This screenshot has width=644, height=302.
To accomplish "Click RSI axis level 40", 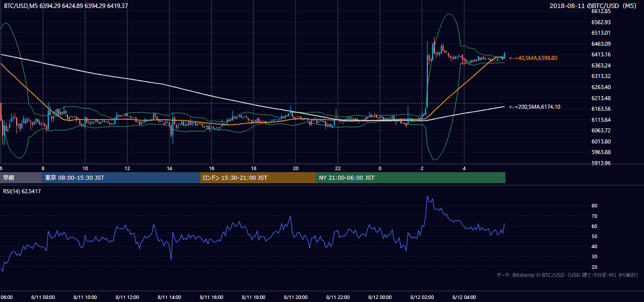I will (595, 246).
